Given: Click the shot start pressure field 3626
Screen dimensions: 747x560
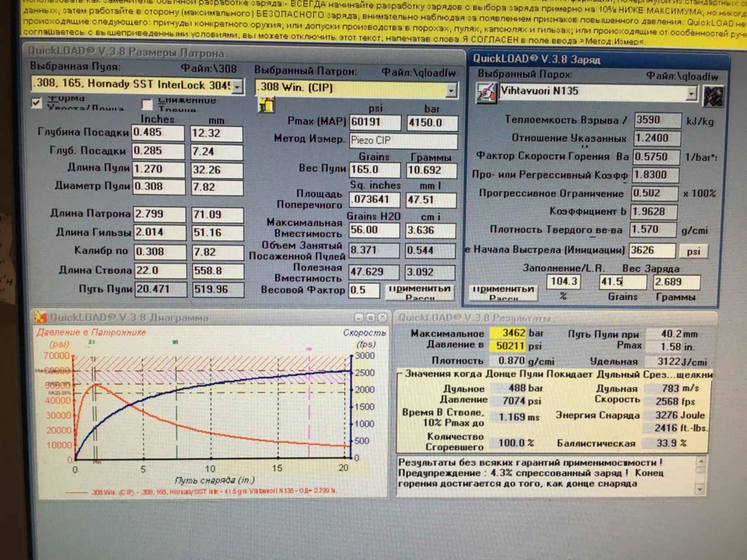Looking at the screenshot, I should [x=652, y=251].
